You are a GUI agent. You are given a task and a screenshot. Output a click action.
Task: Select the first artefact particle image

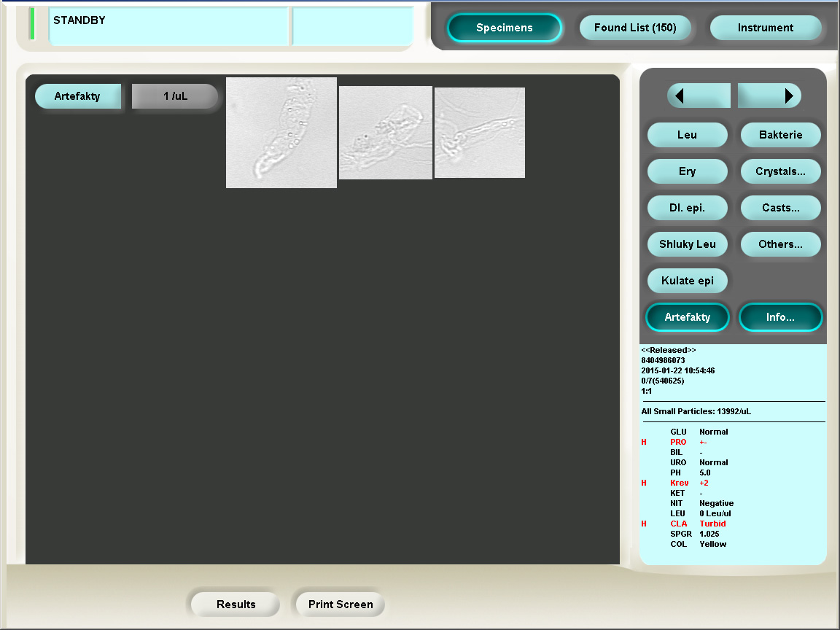click(x=281, y=132)
